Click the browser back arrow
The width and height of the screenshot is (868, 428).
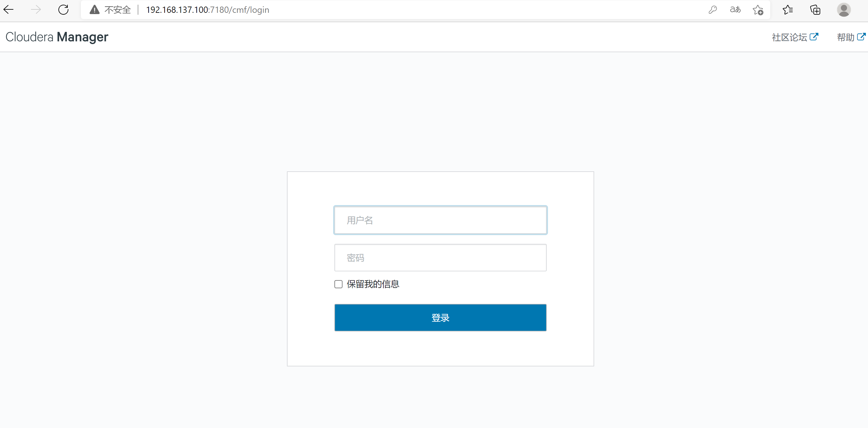tap(9, 10)
